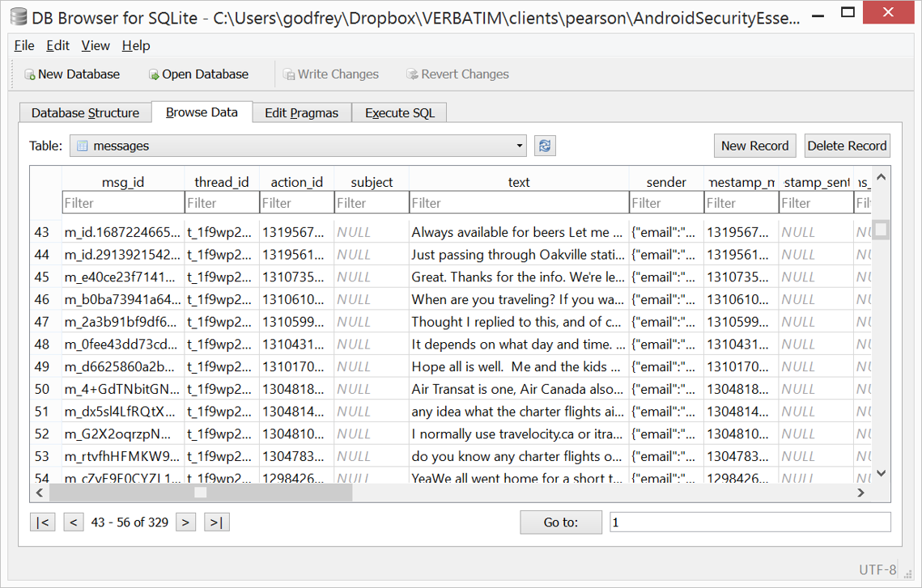Screen dimensions: 922x588
Task: Go to the next page of records
Action: coord(186,522)
